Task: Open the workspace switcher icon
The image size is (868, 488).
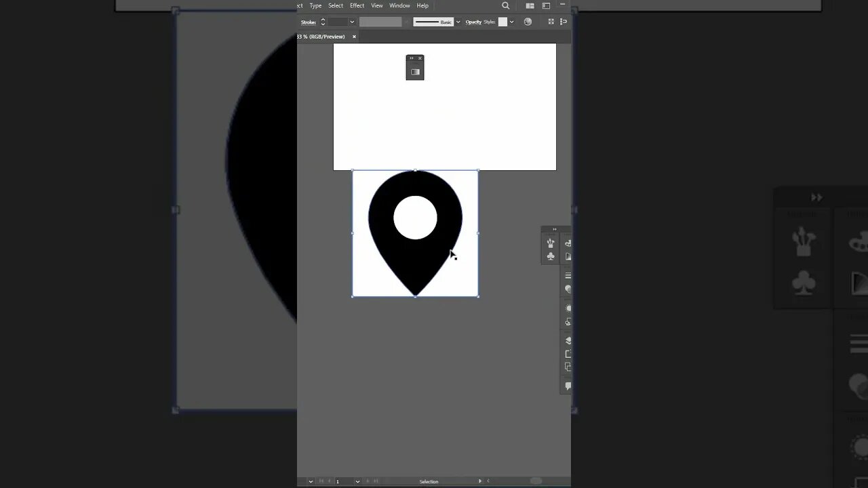Action: tap(546, 5)
